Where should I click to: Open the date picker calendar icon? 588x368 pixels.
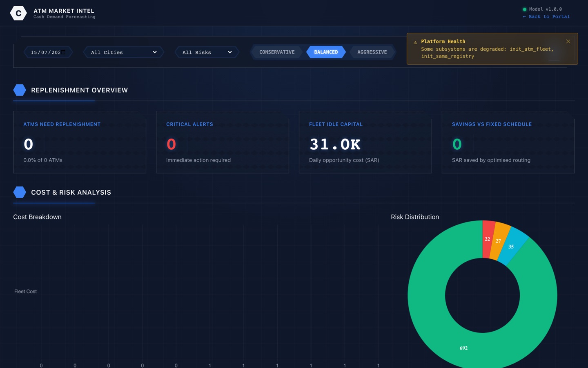63,52
